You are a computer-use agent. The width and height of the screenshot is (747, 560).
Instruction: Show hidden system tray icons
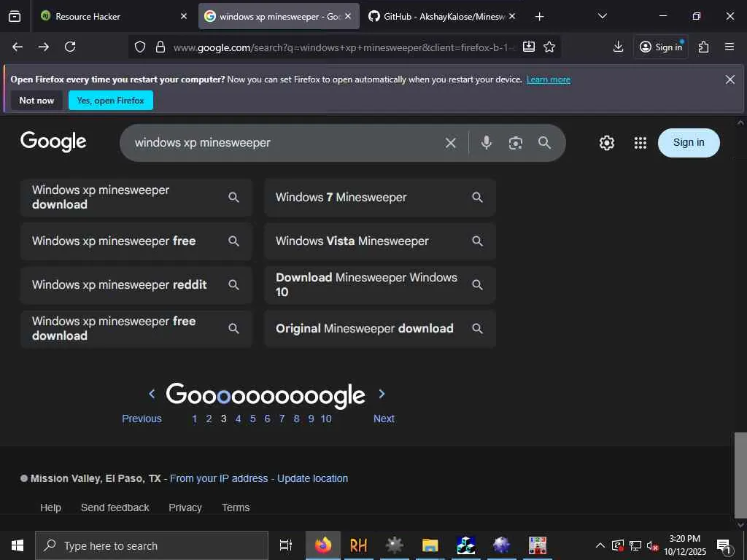pyautogui.click(x=600, y=545)
